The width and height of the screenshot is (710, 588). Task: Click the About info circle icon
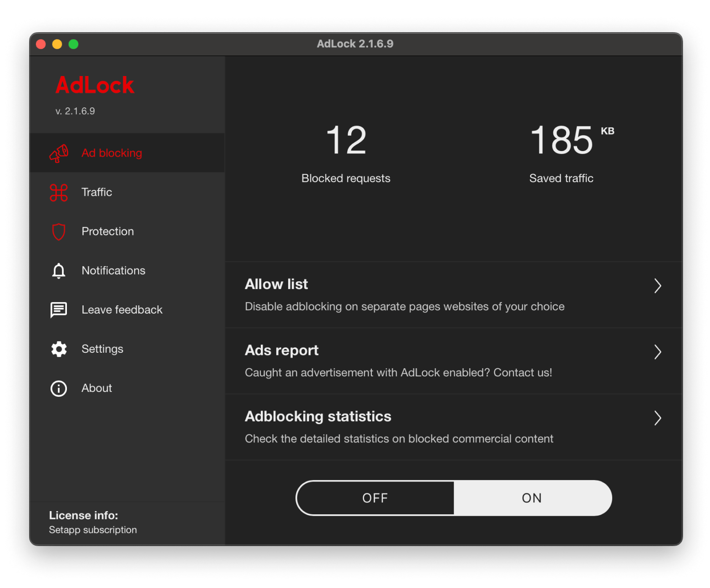59,388
